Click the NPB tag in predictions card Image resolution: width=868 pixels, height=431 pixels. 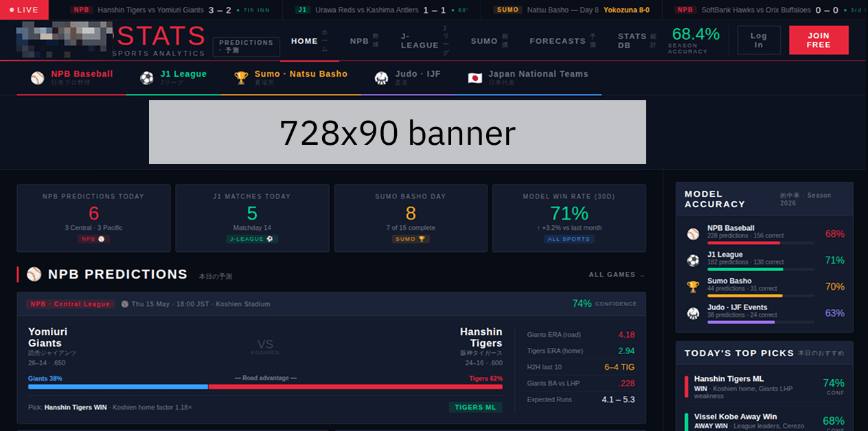93,239
